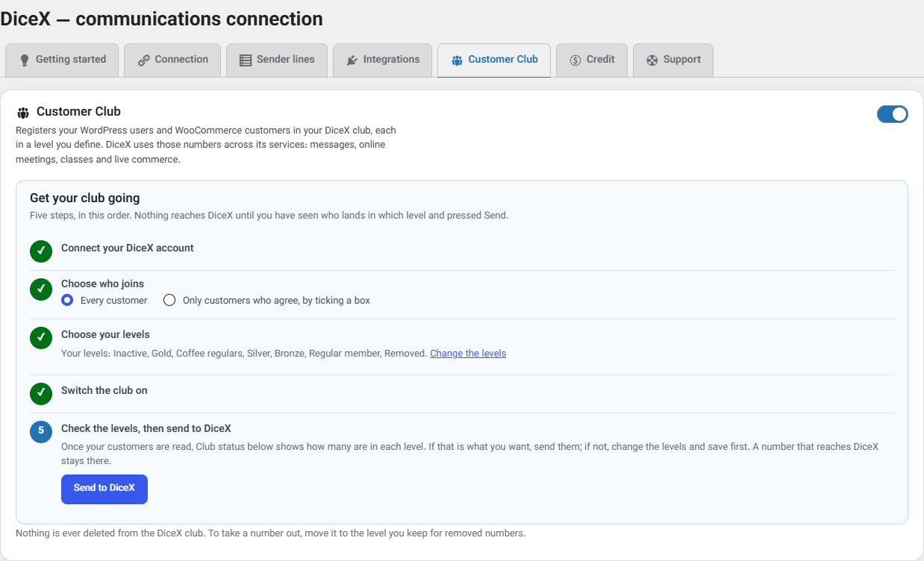
Task: Click the Get your club going heading
Action: [x=85, y=198]
